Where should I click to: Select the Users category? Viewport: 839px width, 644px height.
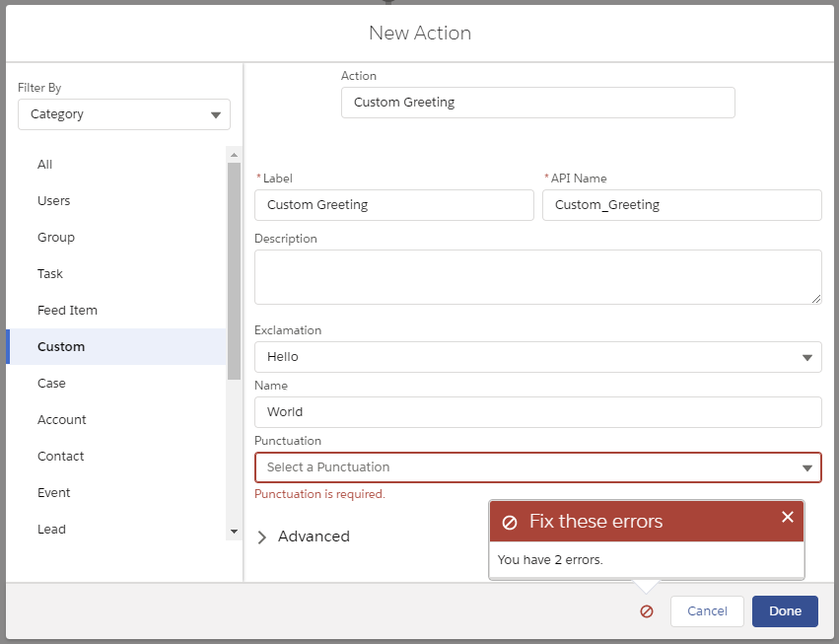point(116,201)
